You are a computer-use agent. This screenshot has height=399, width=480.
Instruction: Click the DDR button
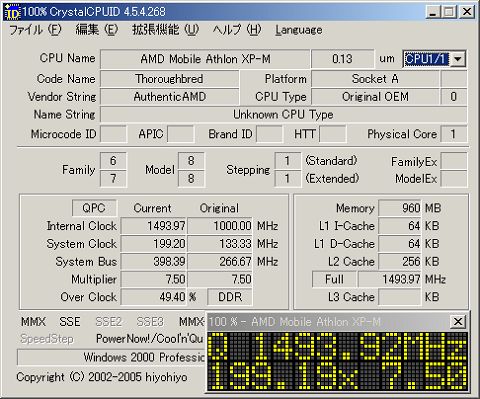pos(230,297)
